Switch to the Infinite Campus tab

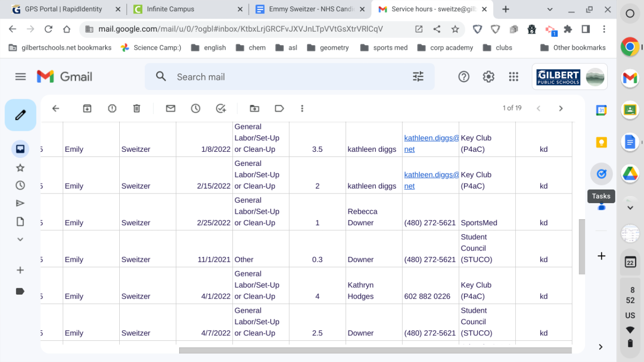186,9
